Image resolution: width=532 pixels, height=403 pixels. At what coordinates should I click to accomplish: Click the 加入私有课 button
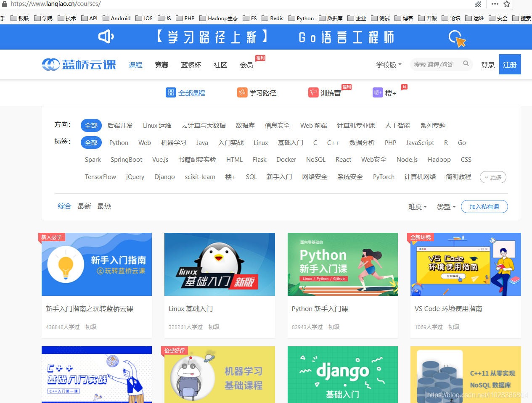(484, 207)
